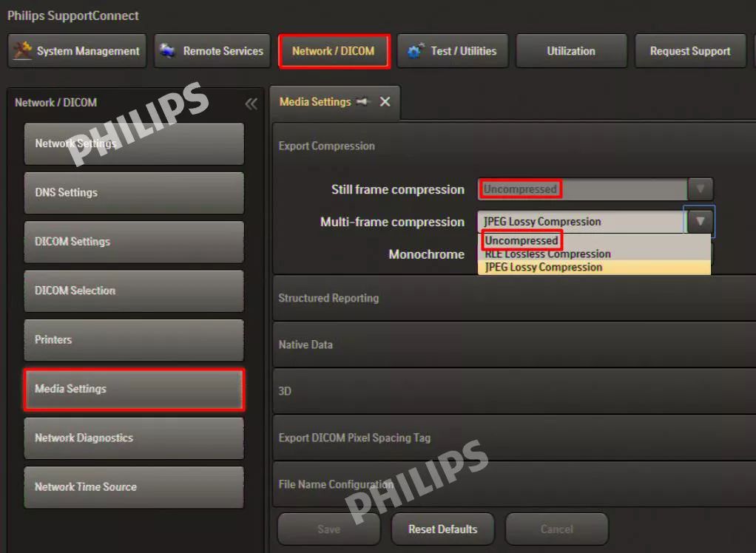Expand the 3D section
756x553 pixels.
coord(514,391)
